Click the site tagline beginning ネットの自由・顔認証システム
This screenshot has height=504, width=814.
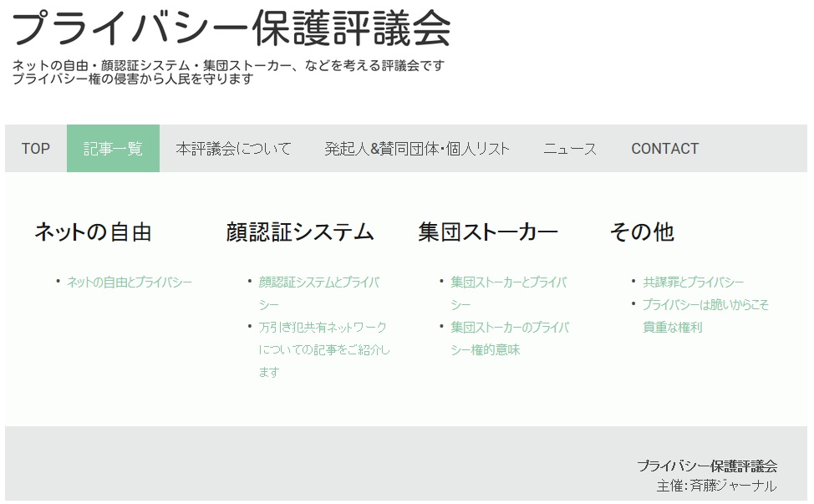click(x=228, y=66)
